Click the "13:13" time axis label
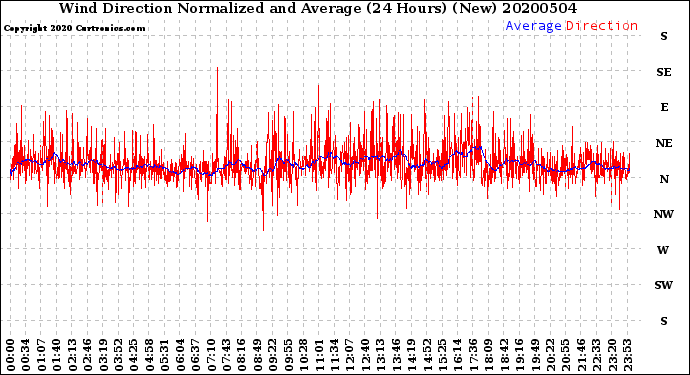 381,355
